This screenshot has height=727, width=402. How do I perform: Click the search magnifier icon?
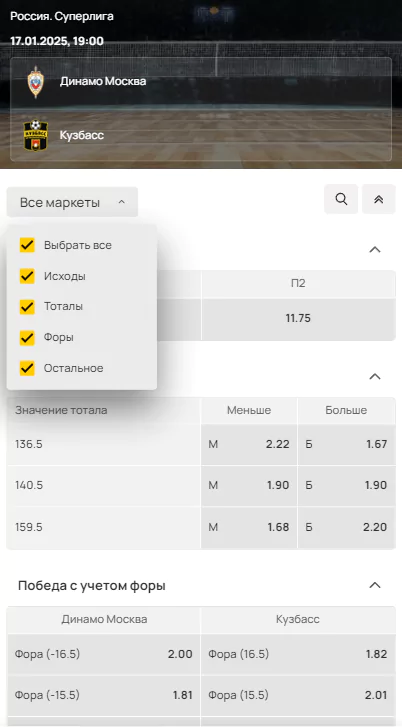click(341, 199)
